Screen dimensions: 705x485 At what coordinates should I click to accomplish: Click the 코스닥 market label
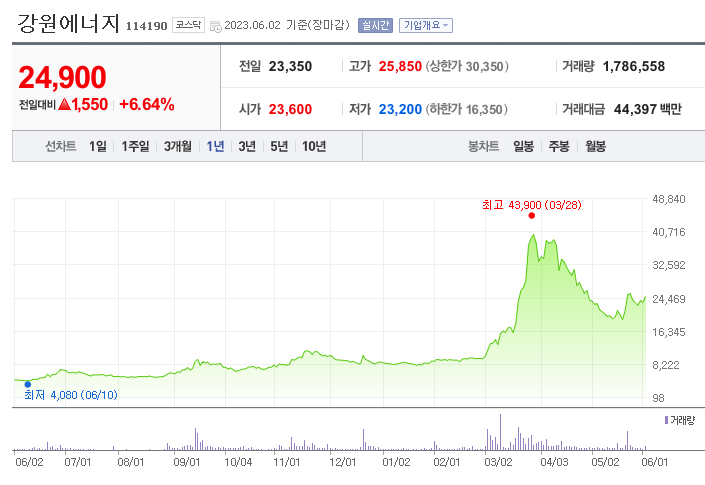[x=188, y=25]
